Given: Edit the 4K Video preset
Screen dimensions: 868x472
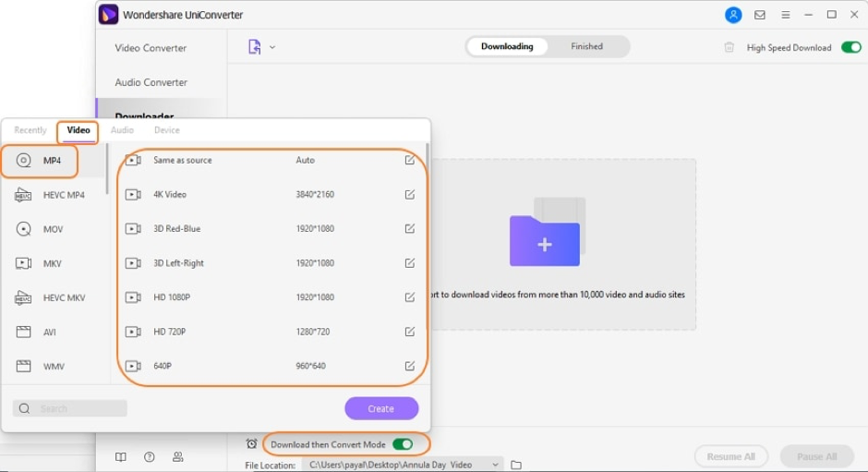Looking at the screenshot, I should pyautogui.click(x=409, y=195).
